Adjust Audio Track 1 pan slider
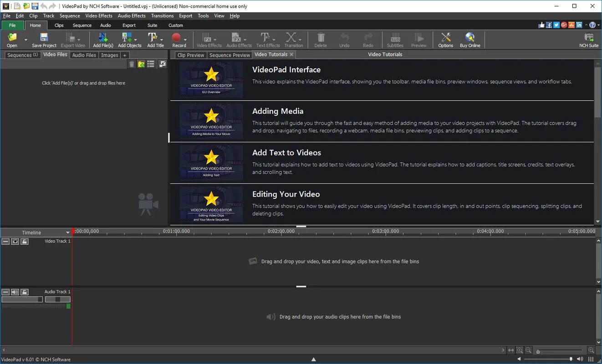 tap(58, 299)
